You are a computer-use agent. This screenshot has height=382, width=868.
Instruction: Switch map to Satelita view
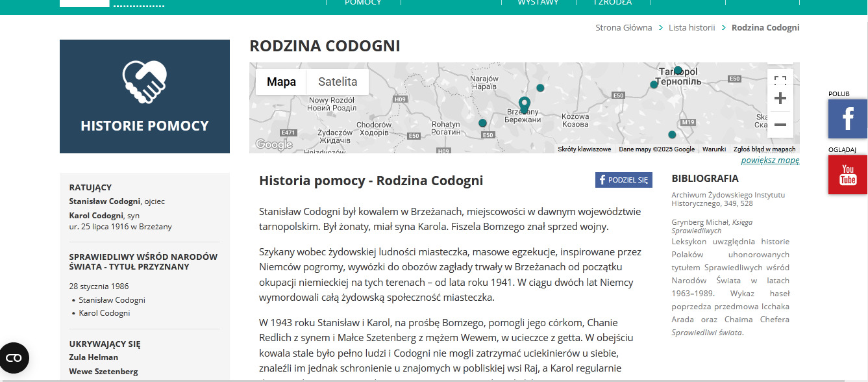coord(338,82)
